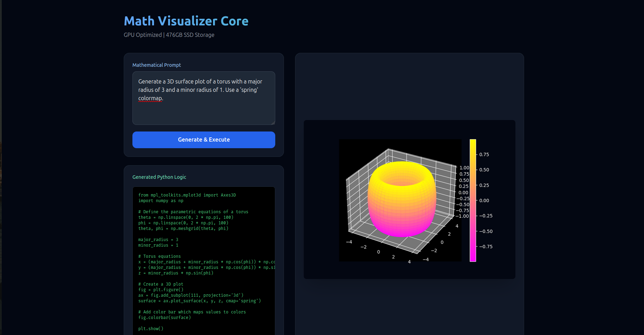The image size is (644, 335).
Task: Click the plt.show() line in the code panel
Action: 151,328
